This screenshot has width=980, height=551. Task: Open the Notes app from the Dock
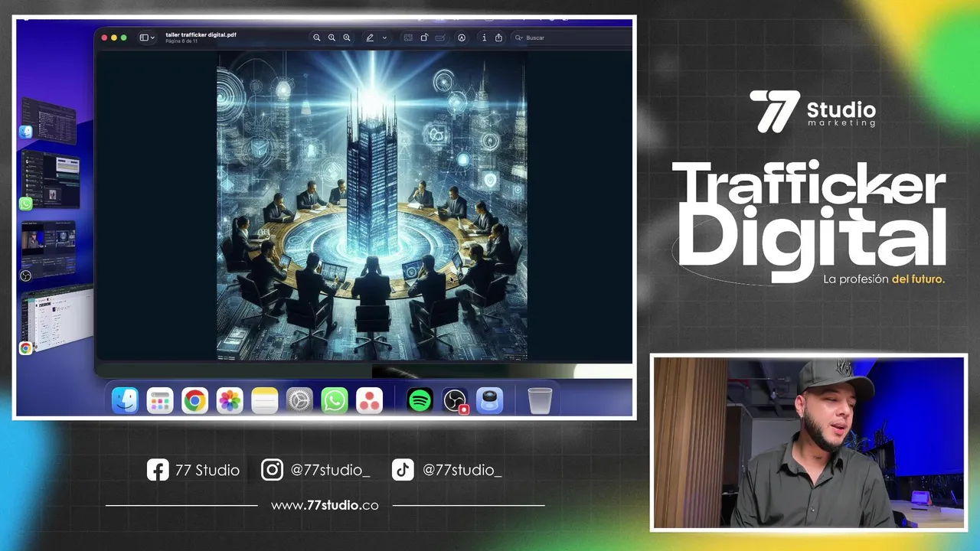click(x=265, y=400)
